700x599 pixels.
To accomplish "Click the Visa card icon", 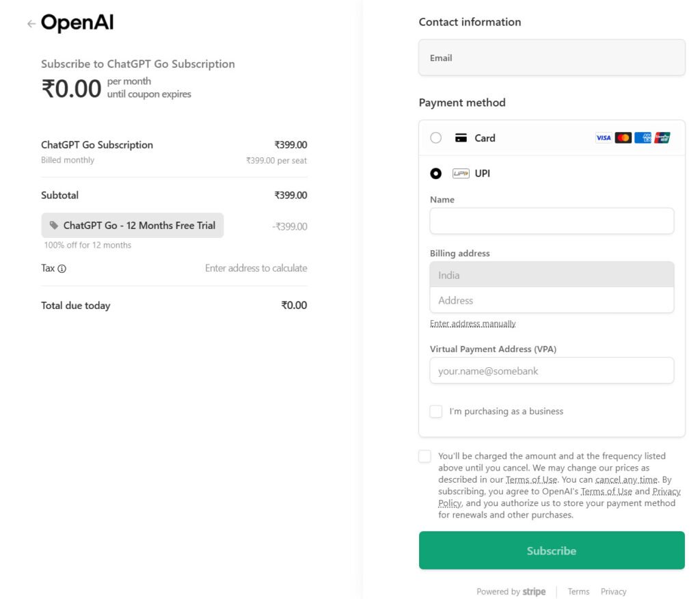I will coord(603,138).
